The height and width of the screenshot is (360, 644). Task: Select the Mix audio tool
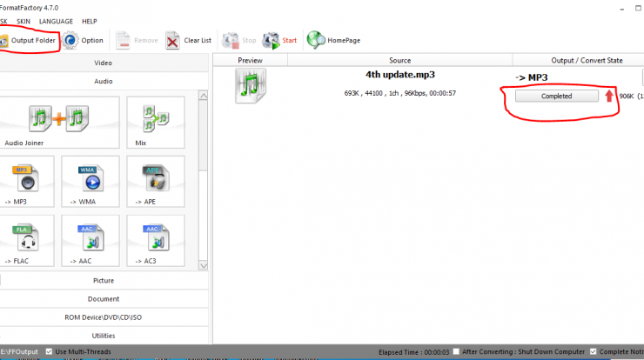(x=156, y=123)
